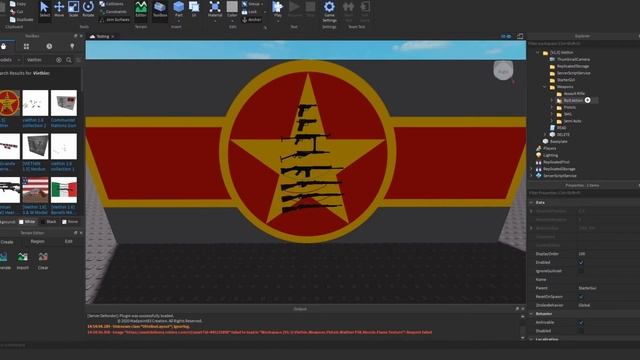Click the Anchor tool
Viewport: 640px width, 360px height.
point(251,20)
